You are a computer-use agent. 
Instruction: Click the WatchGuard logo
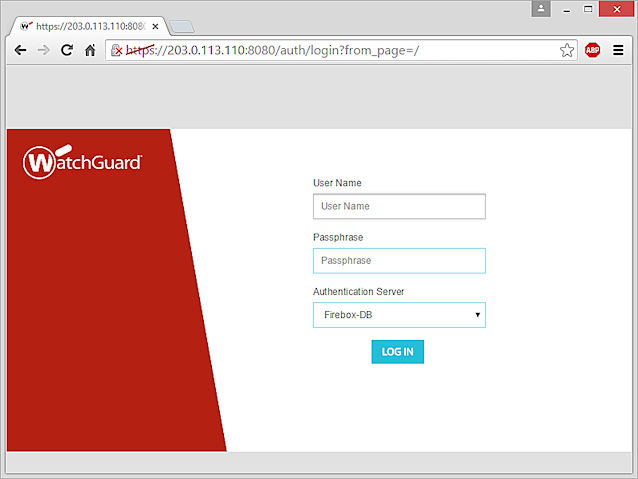point(83,162)
